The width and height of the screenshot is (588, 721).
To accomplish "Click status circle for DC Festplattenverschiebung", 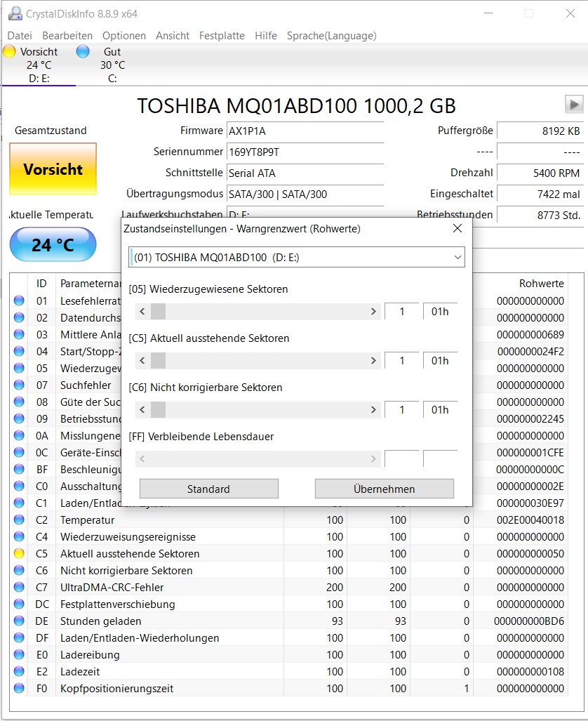I will (19, 604).
